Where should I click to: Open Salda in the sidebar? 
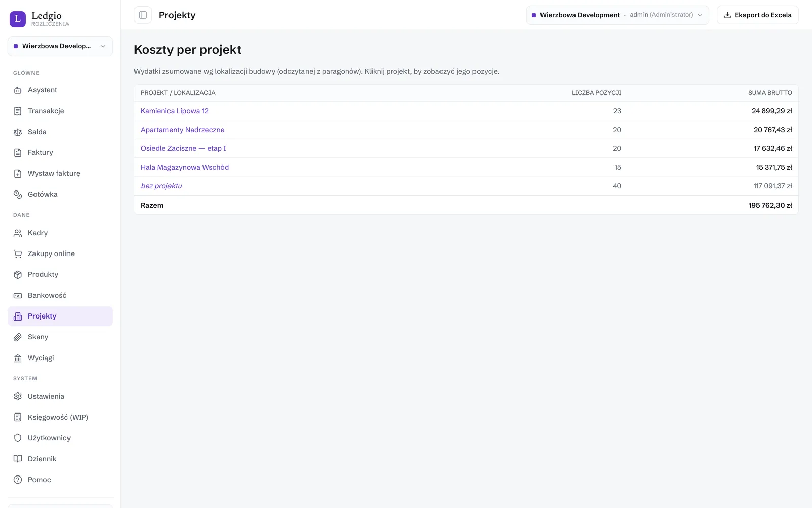point(60,132)
